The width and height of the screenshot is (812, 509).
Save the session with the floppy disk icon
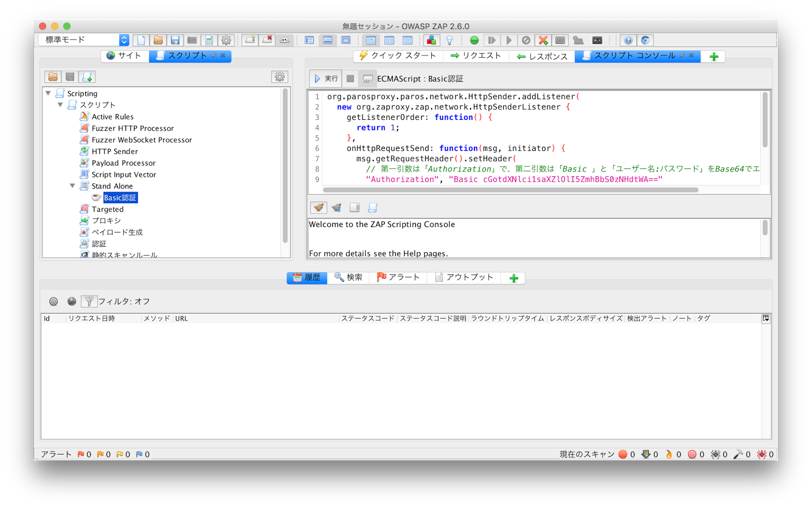pos(175,40)
